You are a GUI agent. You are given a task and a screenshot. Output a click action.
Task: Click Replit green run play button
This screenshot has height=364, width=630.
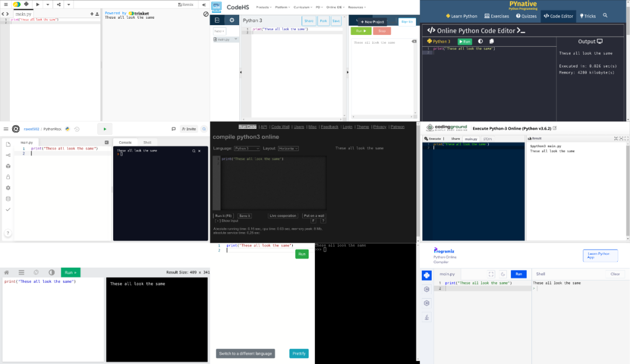(105, 129)
